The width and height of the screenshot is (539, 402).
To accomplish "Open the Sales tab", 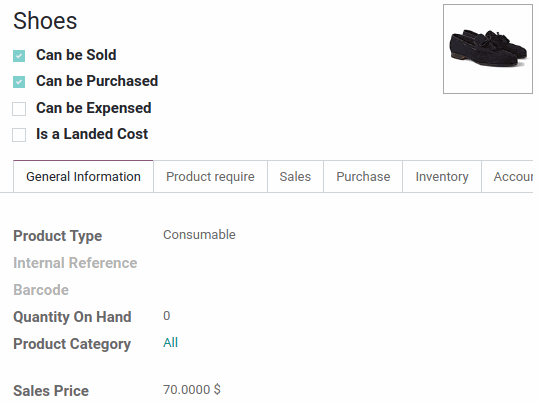I will click(x=295, y=176).
